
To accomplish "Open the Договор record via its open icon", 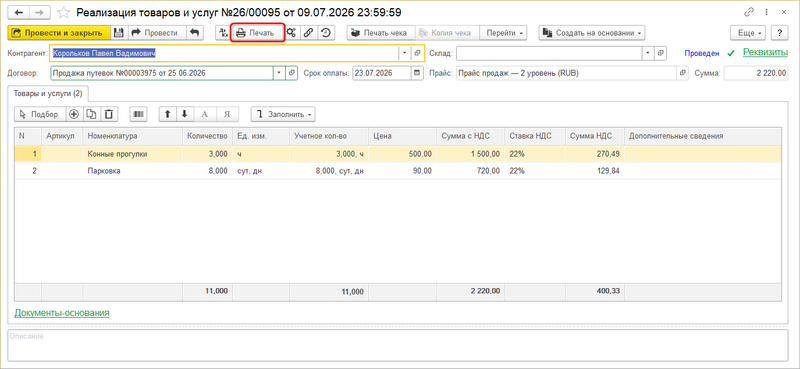I will pos(292,73).
